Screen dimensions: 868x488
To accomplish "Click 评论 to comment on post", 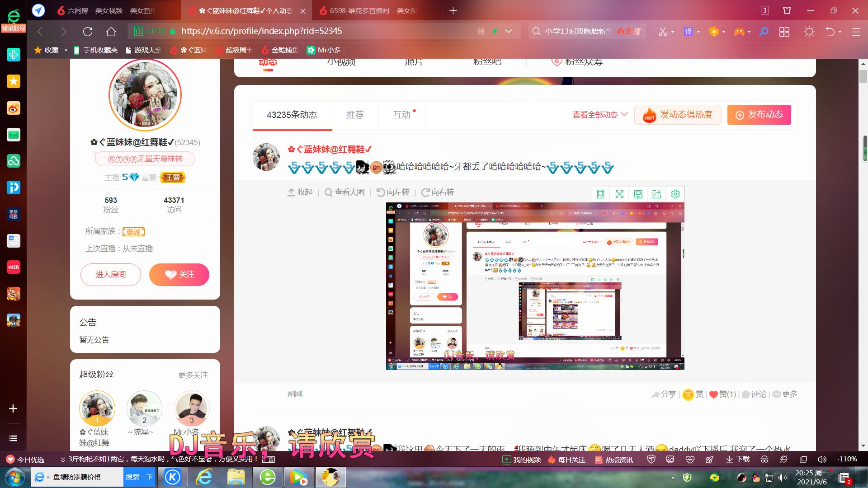I will pos(754,394).
